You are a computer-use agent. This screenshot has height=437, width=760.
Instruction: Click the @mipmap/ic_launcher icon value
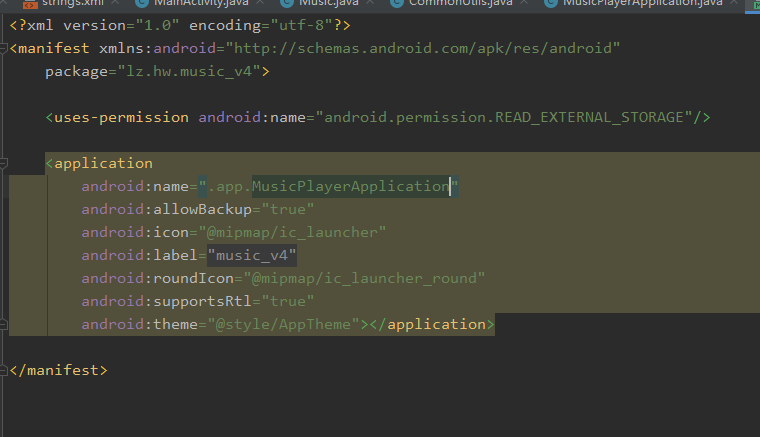point(292,233)
